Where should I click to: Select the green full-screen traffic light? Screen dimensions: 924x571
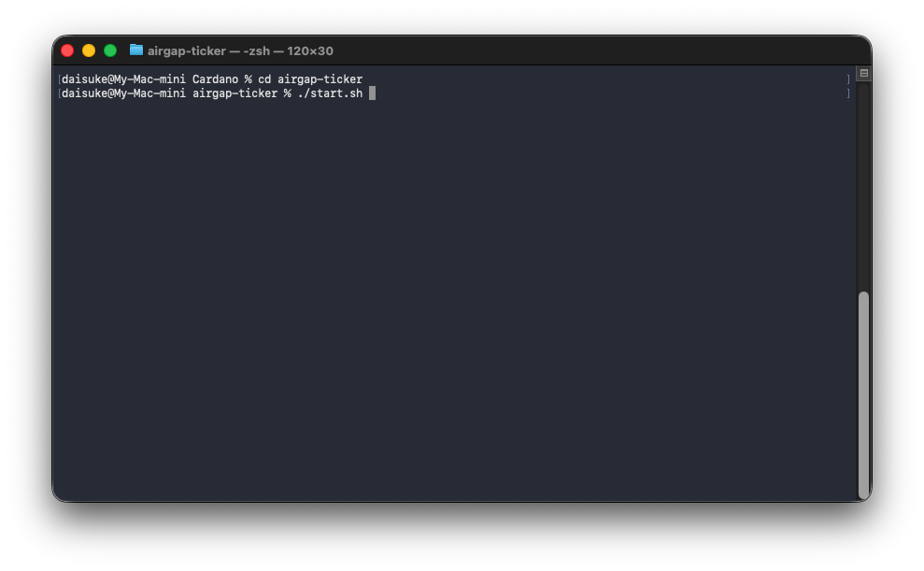(109, 50)
